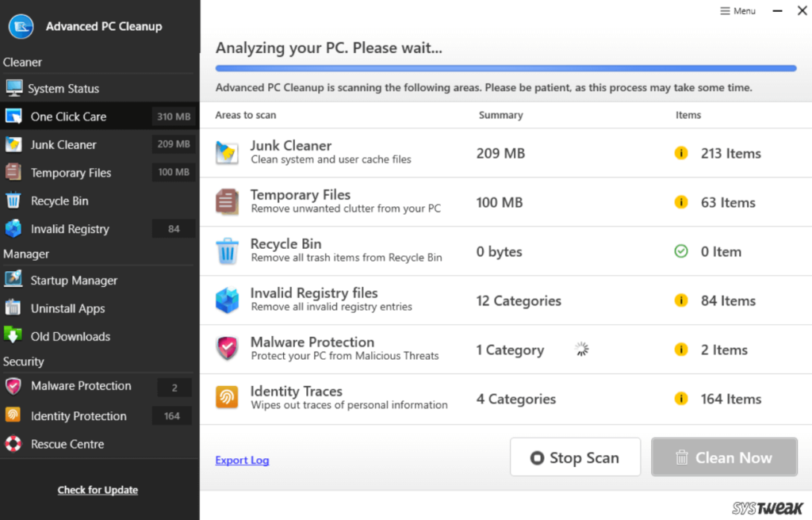Click the 2 badge on Malware Protection
The width and height of the screenshot is (812, 520).
174,388
